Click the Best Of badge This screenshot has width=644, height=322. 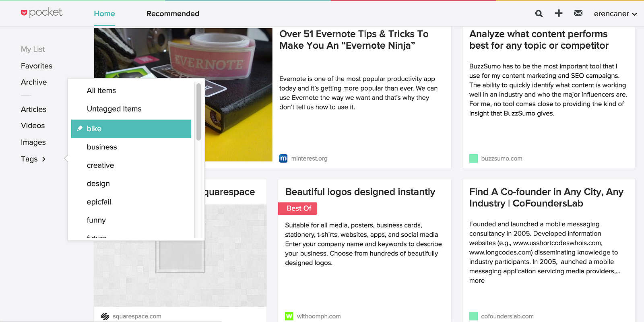[x=298, y=208]
